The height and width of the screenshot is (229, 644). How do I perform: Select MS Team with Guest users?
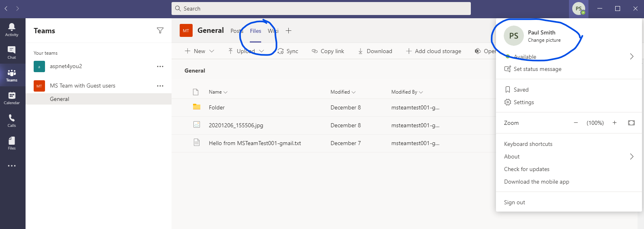click(82, 86)
